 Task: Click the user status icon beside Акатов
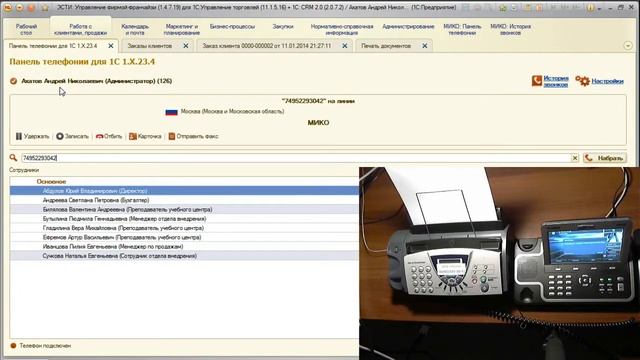[x=13, y=81]
